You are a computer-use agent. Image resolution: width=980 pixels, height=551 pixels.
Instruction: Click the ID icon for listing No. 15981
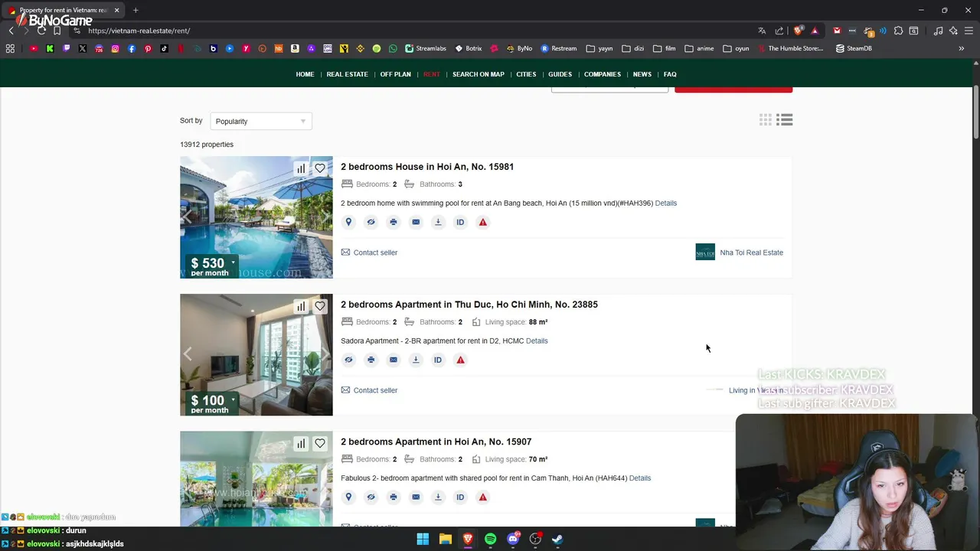(x=460, y=222)
